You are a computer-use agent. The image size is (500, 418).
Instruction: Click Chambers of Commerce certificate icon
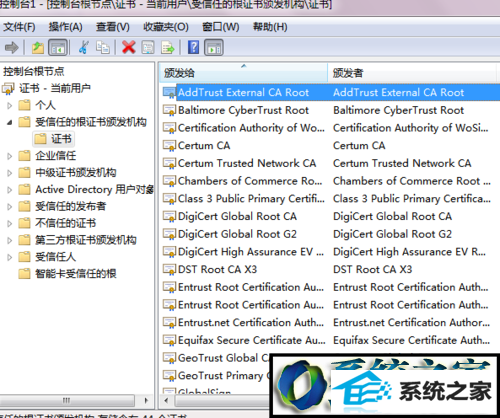point(169,181)
